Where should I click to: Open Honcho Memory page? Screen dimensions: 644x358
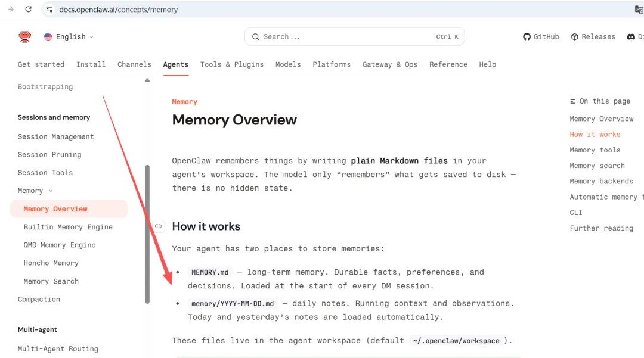51,263
